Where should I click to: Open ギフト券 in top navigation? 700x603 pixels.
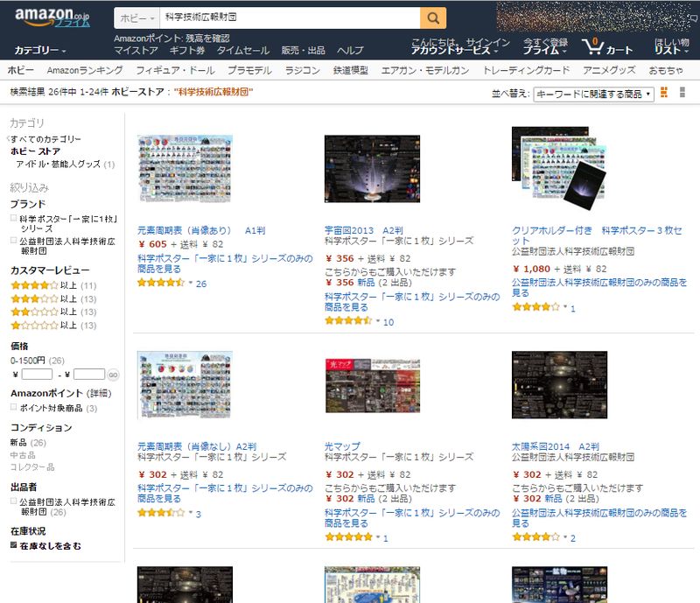(x=187, y=51)
